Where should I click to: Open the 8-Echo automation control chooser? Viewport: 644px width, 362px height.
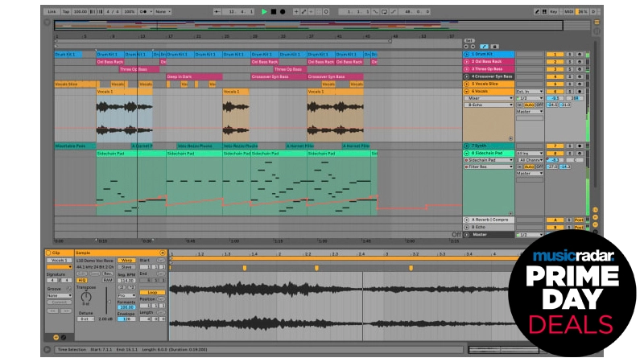pyautogui.click(x=489, y=105)
